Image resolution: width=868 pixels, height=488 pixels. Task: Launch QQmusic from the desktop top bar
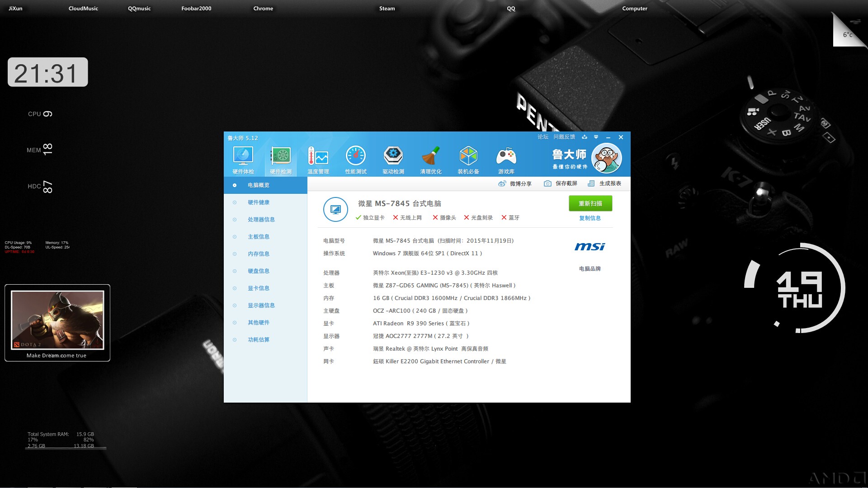pos(139,9)
